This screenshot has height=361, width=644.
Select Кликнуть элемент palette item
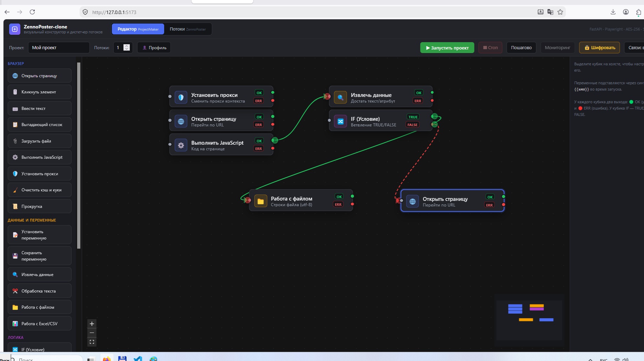pos(40,92)
